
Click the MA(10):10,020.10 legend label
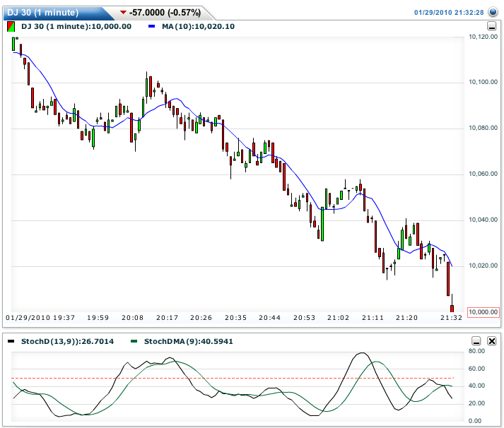[199, 26]
